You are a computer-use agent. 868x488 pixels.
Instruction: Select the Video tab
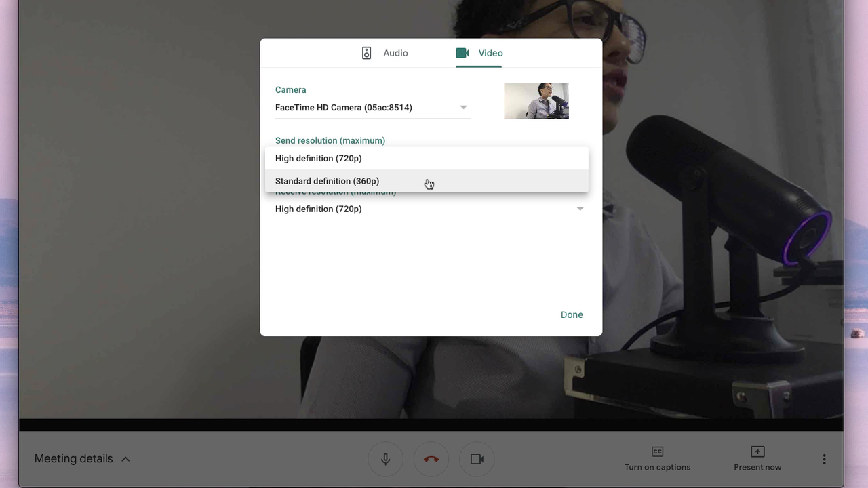pos(479,53)
